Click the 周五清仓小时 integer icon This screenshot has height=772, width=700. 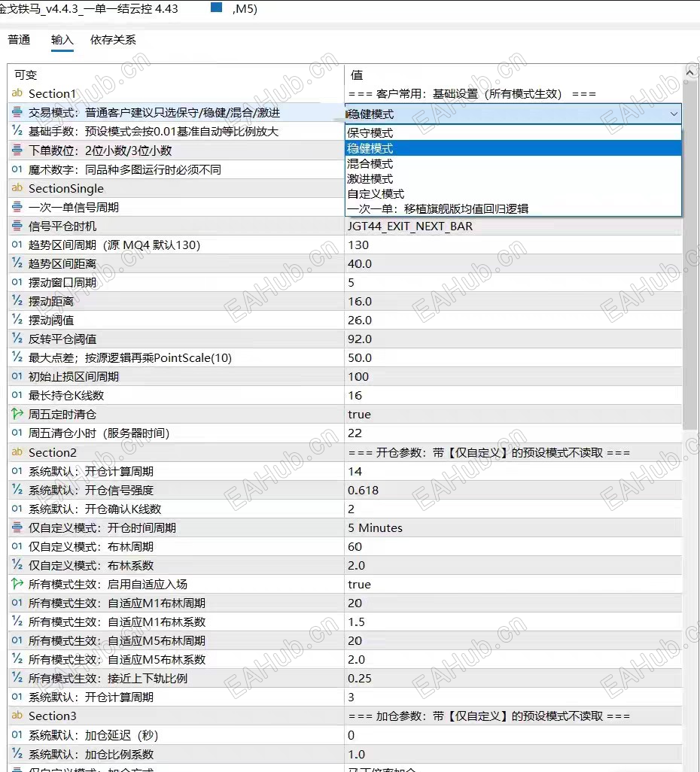(x=17, y=433)
